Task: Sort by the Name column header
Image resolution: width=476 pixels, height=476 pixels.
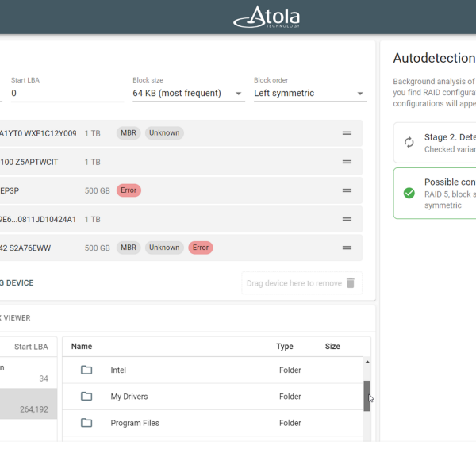Action: 82,347
